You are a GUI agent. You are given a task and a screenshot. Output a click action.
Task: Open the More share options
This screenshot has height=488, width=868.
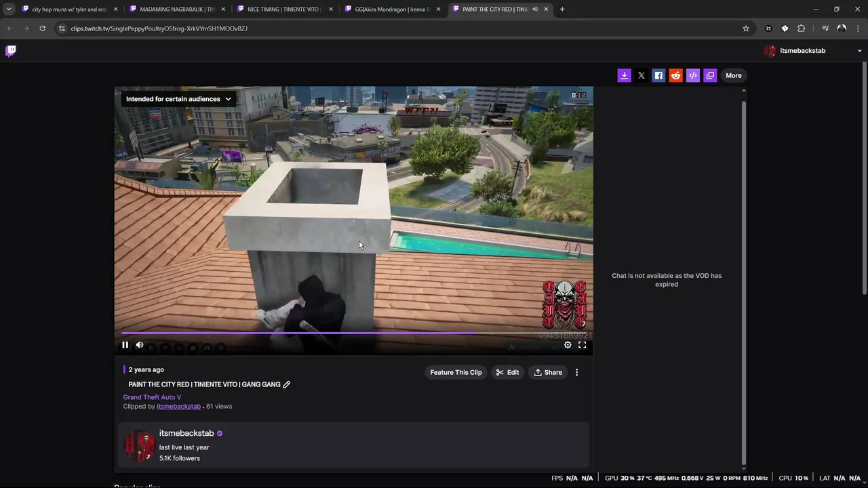click(734, 75)
